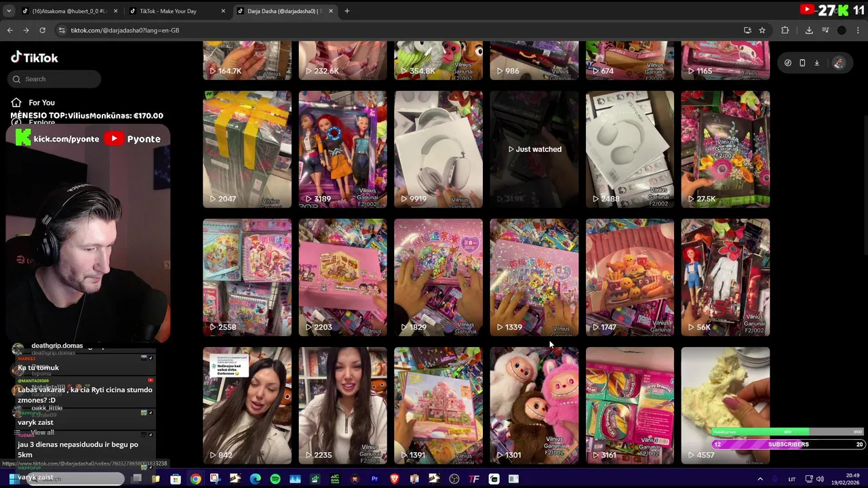
Task: Open the tab search dropdown arrow
Action: click(x=10, y=11)
